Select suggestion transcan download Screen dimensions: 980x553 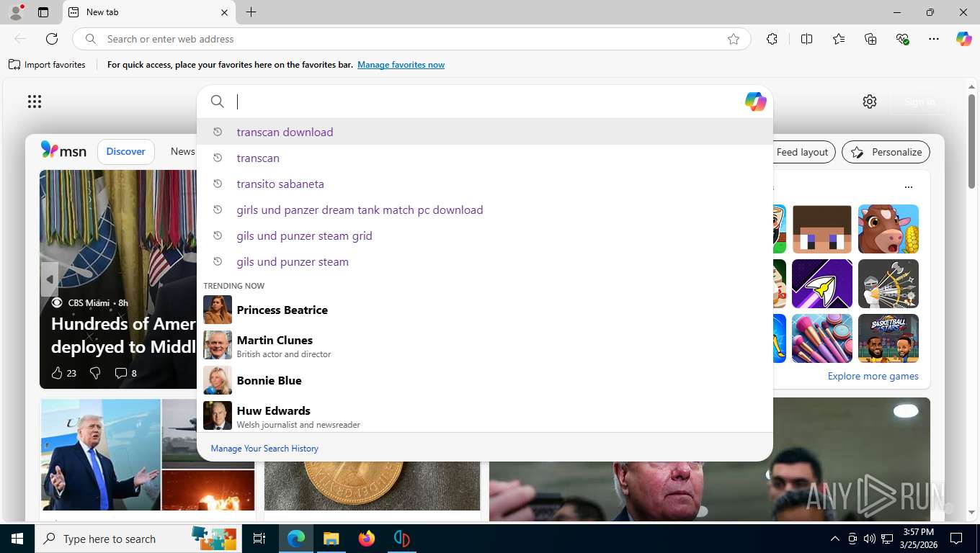(485, 132)
